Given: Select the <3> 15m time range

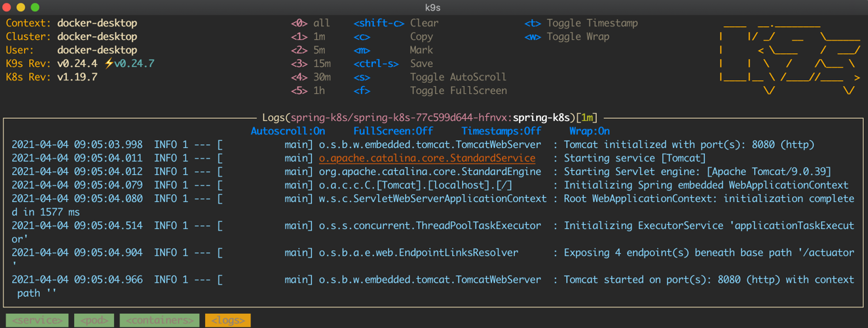Looking at the screenshot, I should (x=310, y=64).
